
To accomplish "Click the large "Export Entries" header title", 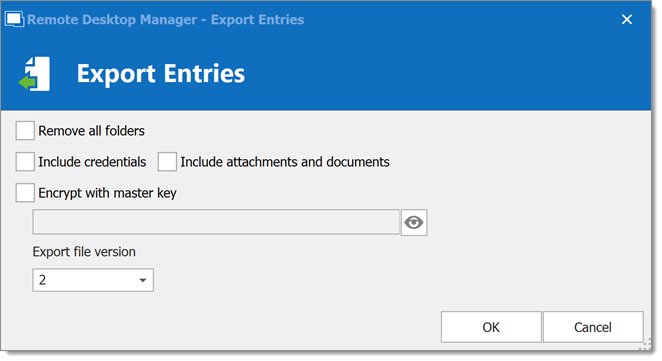I will 161,74.
